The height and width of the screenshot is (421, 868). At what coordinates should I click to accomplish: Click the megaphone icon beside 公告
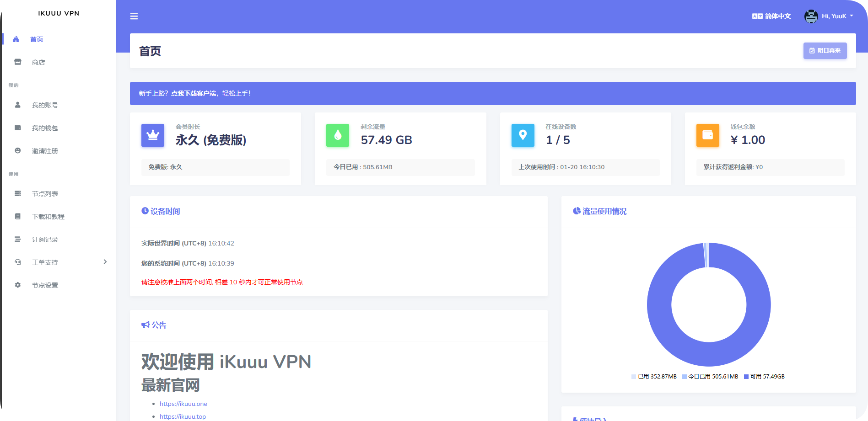click(x=146, y=325)
